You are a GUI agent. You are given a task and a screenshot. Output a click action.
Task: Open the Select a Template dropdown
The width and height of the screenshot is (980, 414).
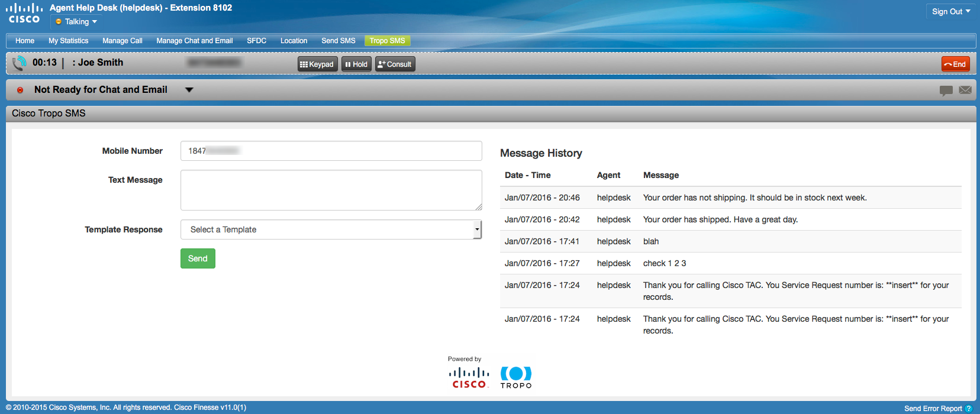[331, 229]
